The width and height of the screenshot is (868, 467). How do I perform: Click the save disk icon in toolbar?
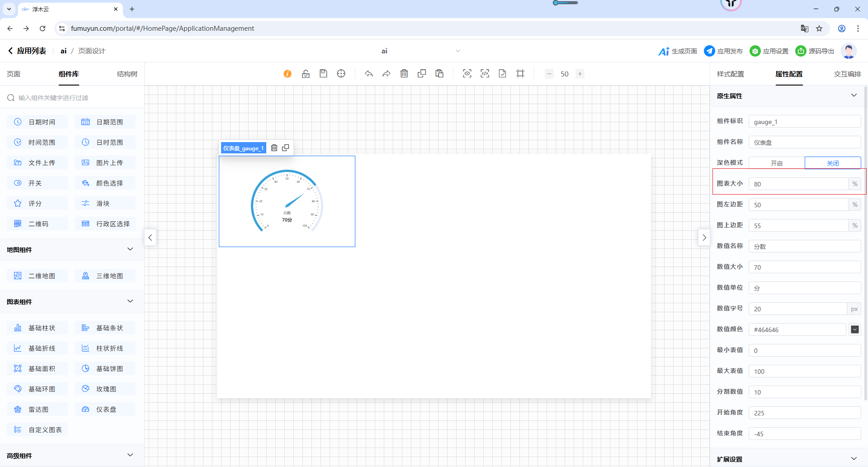(323, 74)
